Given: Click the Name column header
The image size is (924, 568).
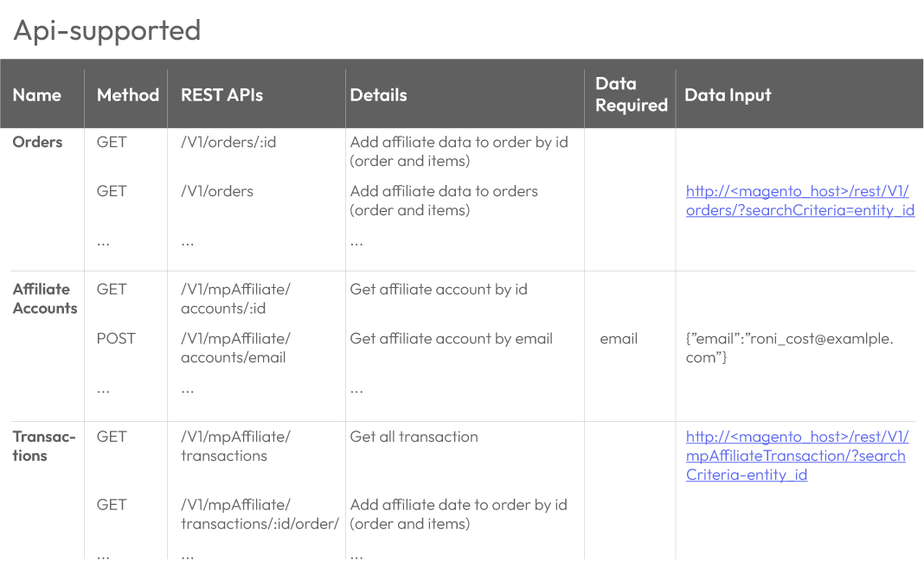Looking at the screenshot, I should (37, 95).
